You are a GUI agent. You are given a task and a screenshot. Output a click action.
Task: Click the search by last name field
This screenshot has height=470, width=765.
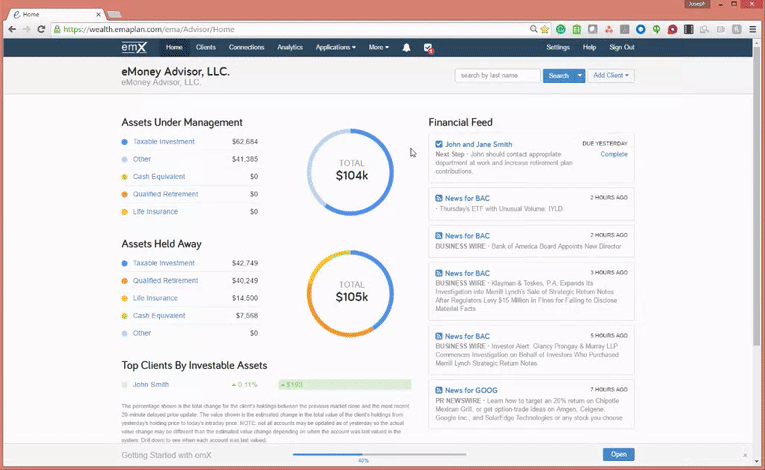tap(498, 76)
